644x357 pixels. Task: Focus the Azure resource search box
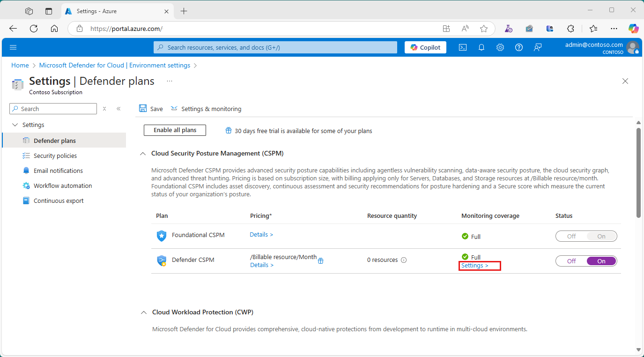[x=275, y=47]
